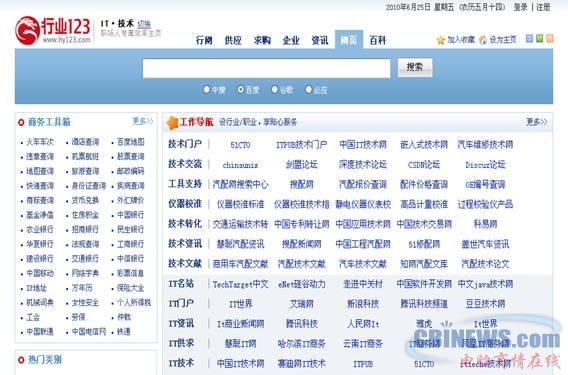This screenshot has width=568, height=375.
Task: Select the 百度 radio button
Action: pyautogui.click(x=241, y=89)
